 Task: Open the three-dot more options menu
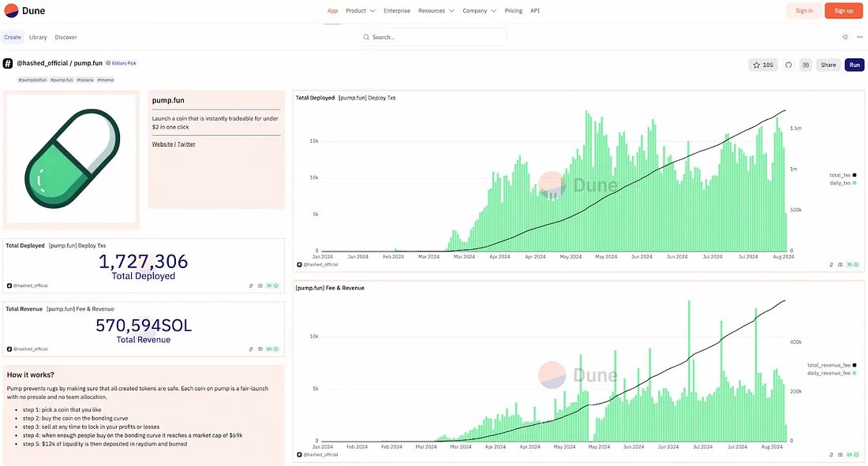click(x=860, y=37)
